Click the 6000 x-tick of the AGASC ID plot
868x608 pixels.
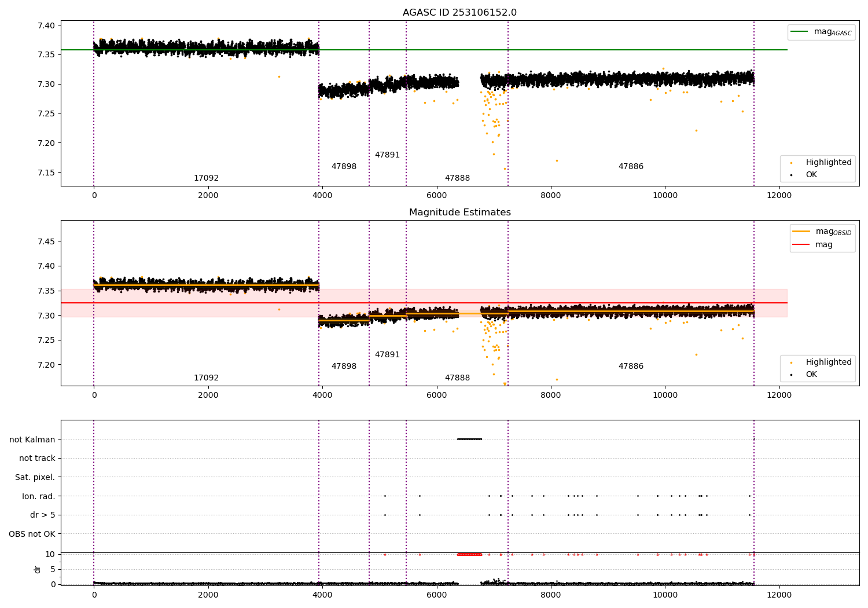(x=436, y=195)
